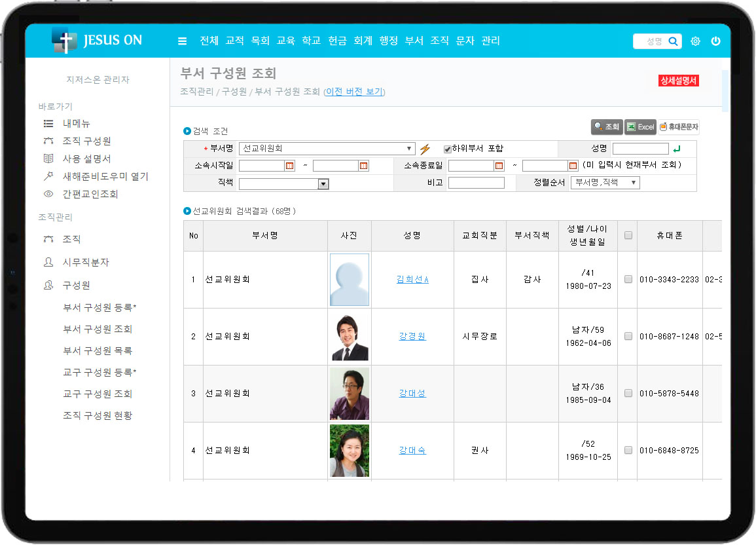
Task: Click the power logout icon
Action: (x=715, y=41)
